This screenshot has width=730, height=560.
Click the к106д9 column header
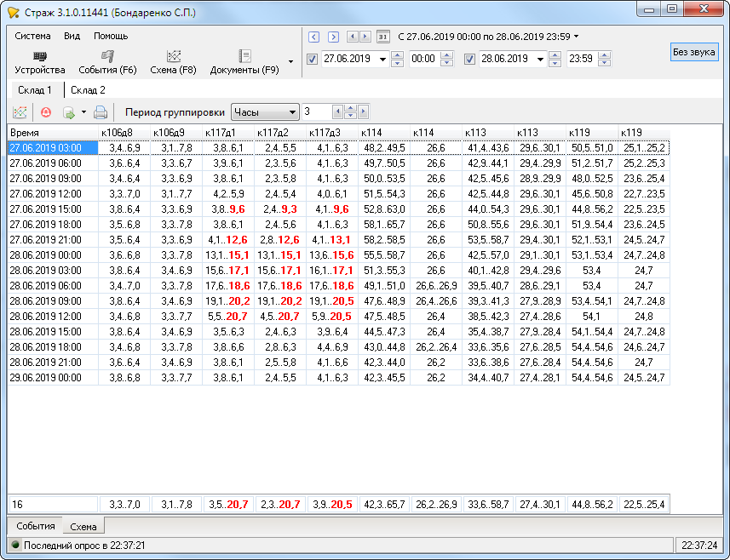(176, 133)
